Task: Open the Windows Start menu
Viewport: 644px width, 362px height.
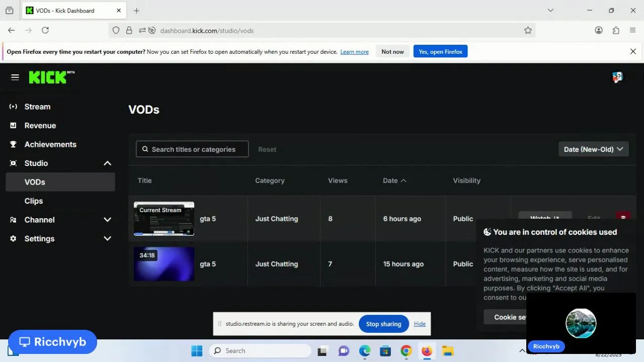Action: click(197, 351)
